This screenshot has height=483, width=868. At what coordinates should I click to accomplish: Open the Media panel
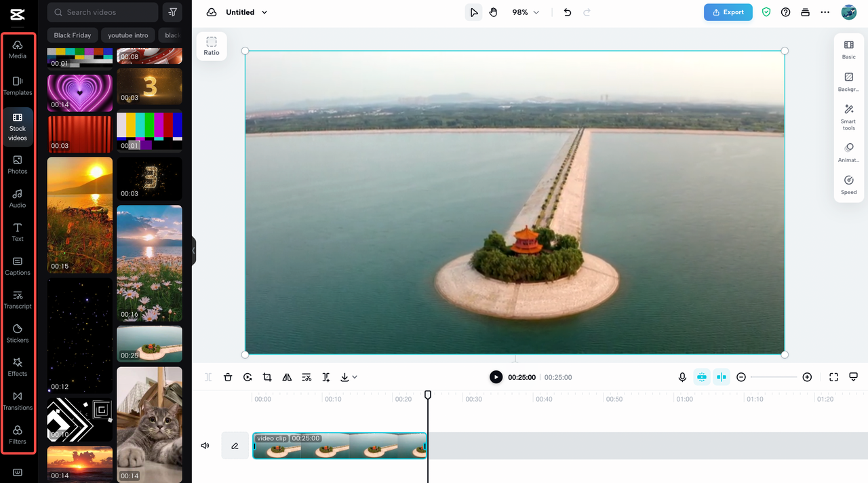[18, 50]
